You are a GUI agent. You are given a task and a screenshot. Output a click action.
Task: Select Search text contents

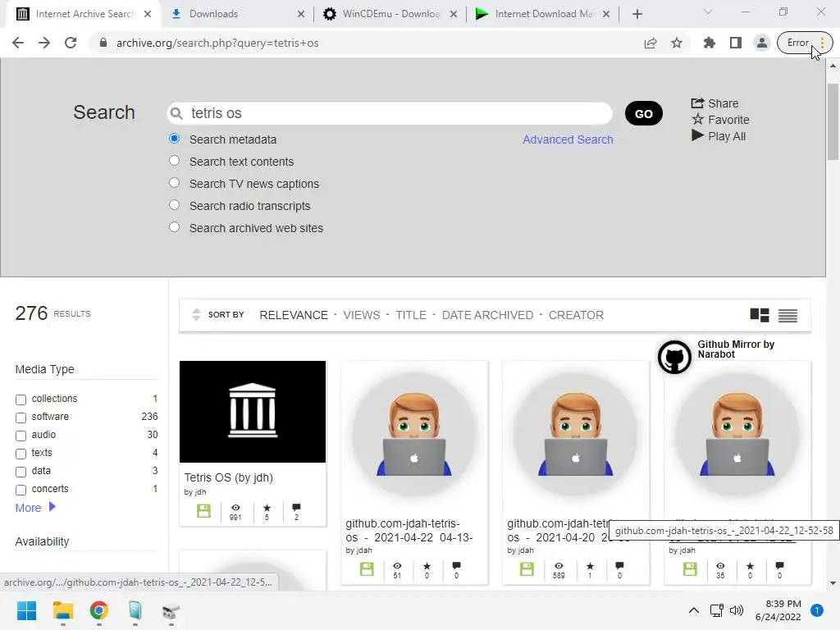point(174,161)
